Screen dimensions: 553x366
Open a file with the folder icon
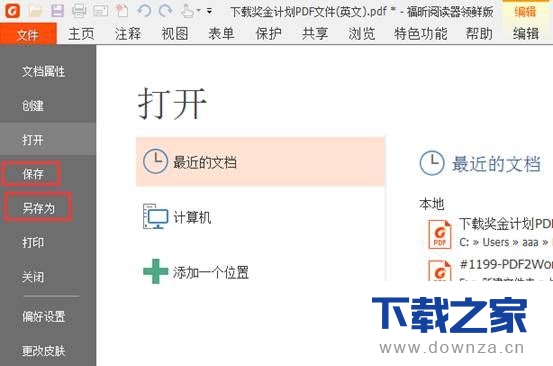point(35,11)
